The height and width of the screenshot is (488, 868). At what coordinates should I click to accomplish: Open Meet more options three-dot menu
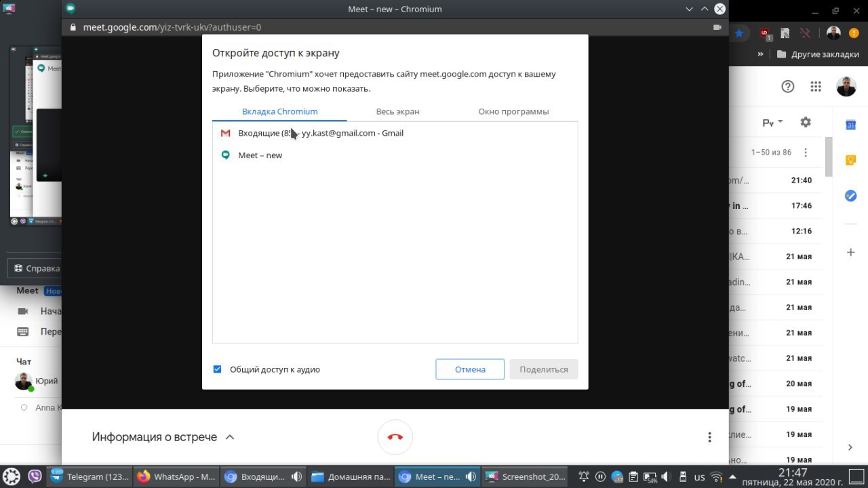click(x=709, y=437)
